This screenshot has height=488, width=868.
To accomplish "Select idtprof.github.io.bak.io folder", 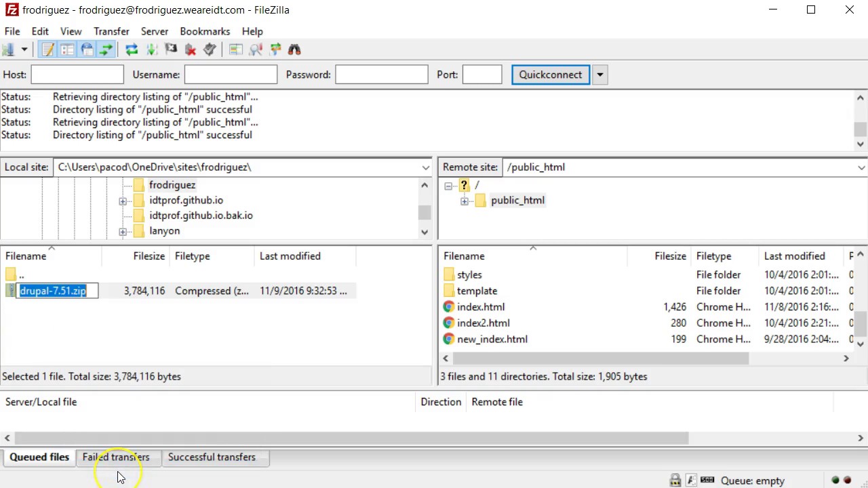I will point(201,216).
